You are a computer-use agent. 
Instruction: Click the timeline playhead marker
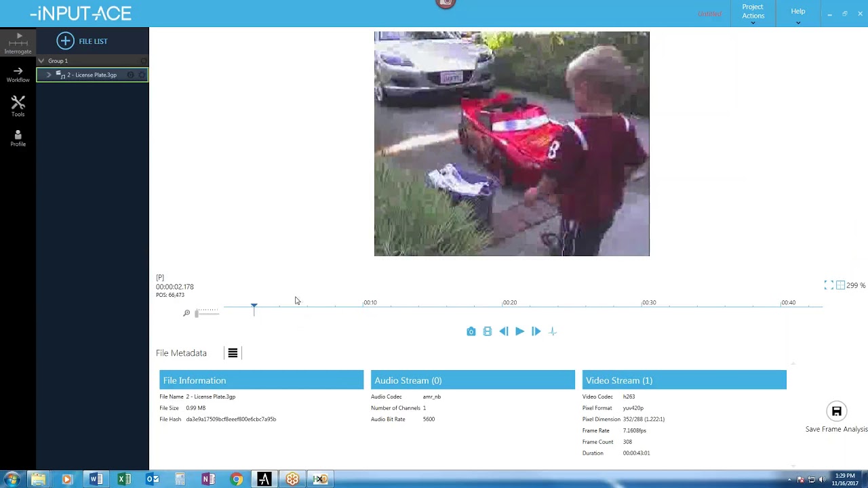pos(254,308)
